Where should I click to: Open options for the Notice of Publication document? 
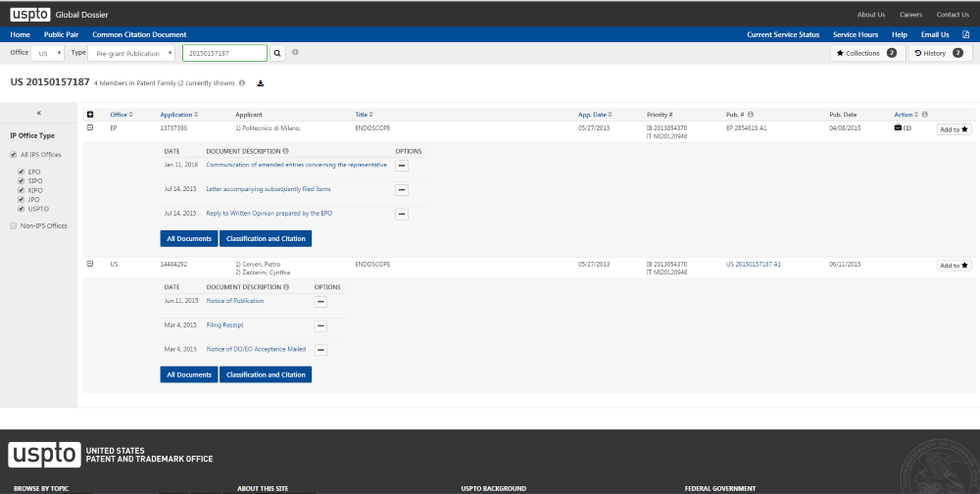pyautogui.click(x=319, y=302)
